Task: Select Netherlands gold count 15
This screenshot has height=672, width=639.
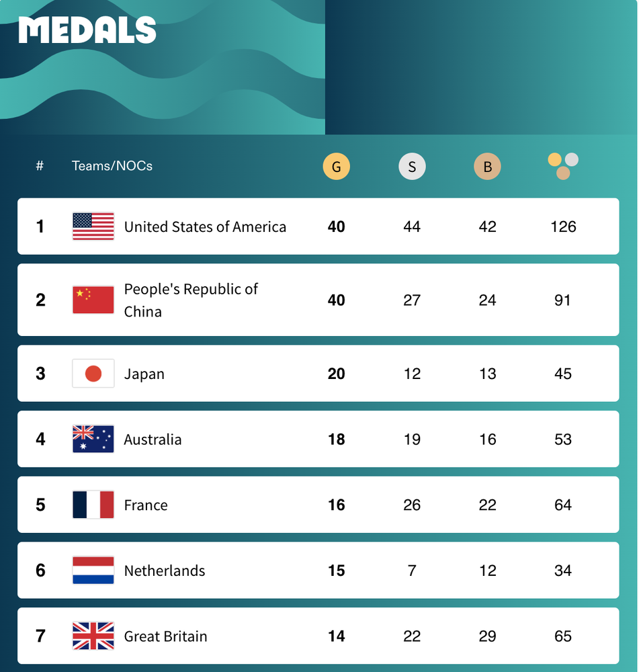Action: click(x=337, y=571)
